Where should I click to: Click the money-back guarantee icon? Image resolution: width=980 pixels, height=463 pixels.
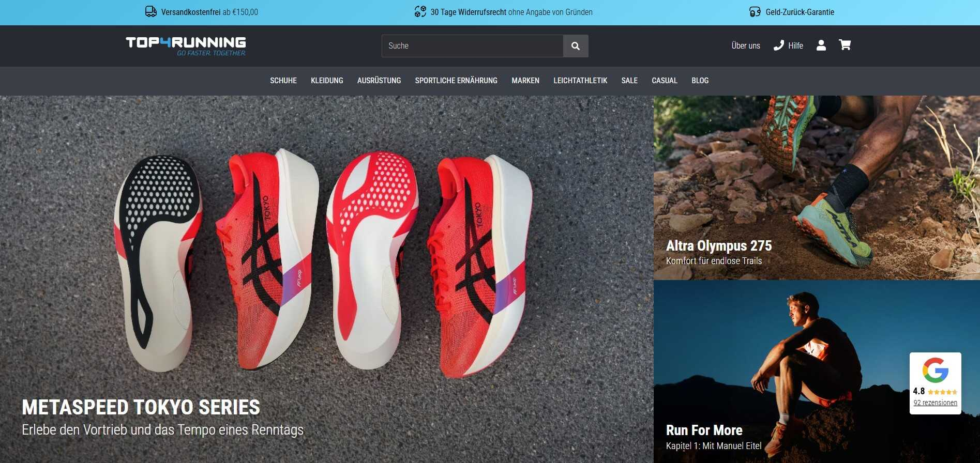point(755,12)
